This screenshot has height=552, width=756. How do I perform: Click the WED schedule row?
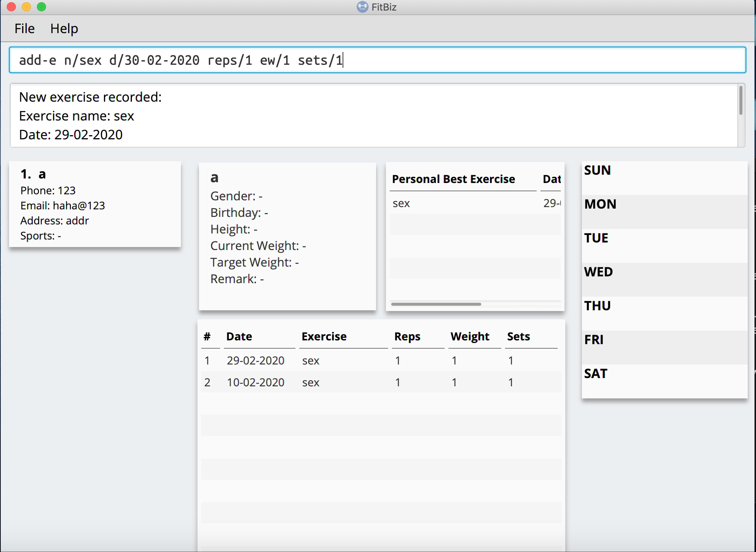coord(664,279)
